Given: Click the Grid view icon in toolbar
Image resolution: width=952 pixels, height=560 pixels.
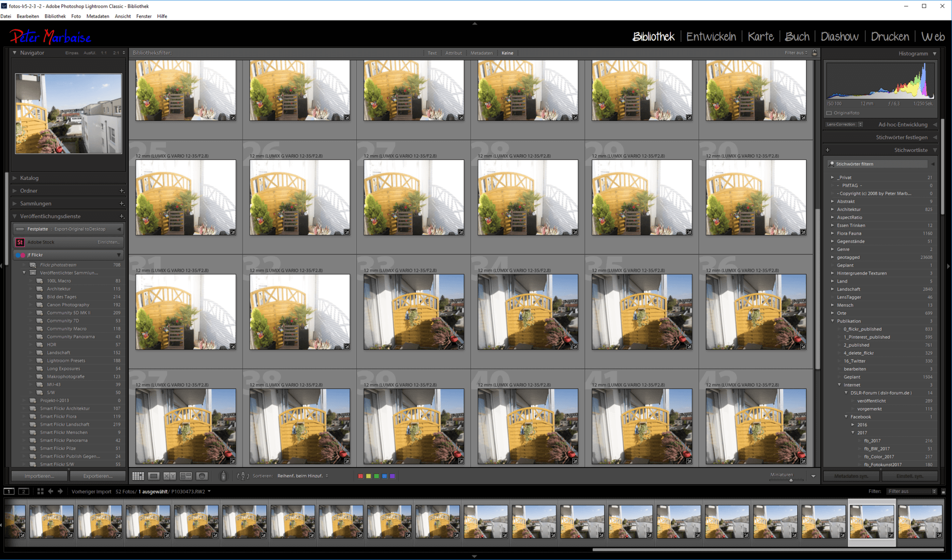Looking at the screenshot, I should pos(137,475).
